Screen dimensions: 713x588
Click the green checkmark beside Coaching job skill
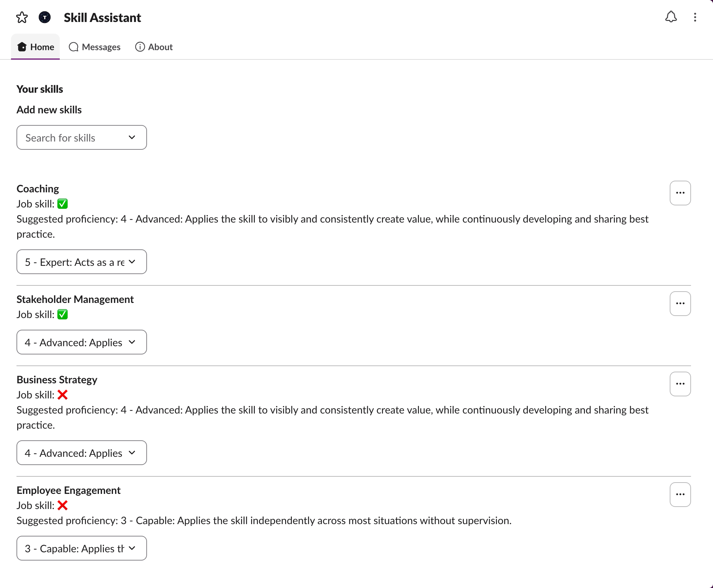[63, 204]
